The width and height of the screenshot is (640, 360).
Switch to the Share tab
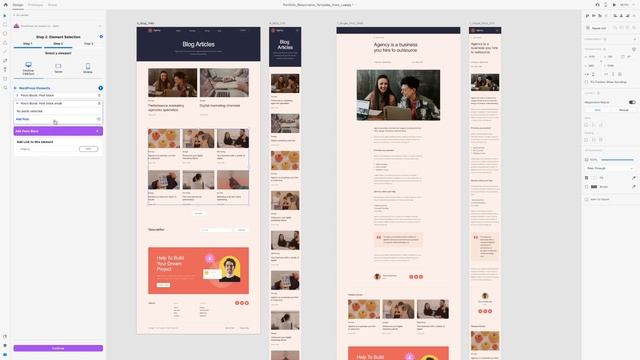53,5
